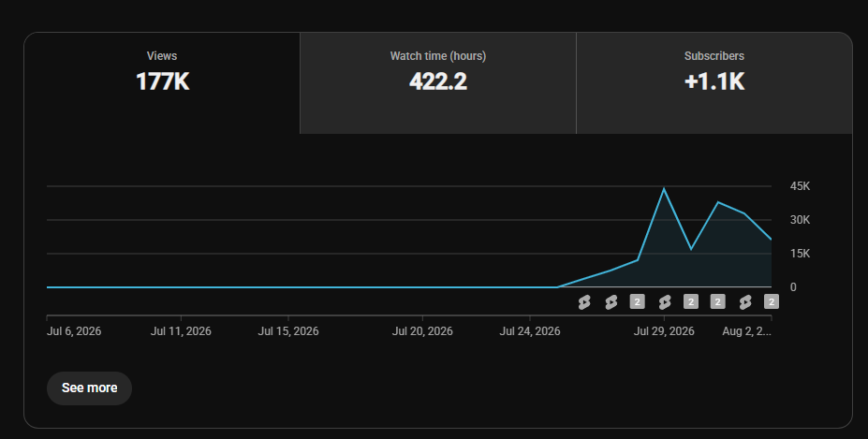Switch to the Subscribers tab
Screen dimensions: 868x439
point(714,83)
